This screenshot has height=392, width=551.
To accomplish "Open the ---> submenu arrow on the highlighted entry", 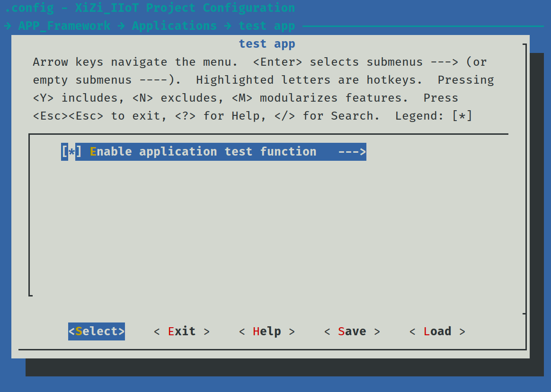I will [x=352, y=152].
